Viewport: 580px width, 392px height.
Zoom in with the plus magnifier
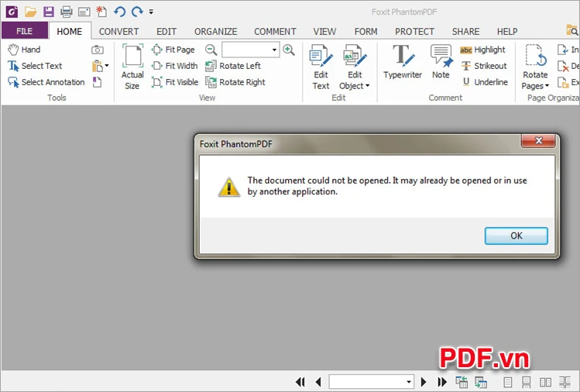[289, 50]
